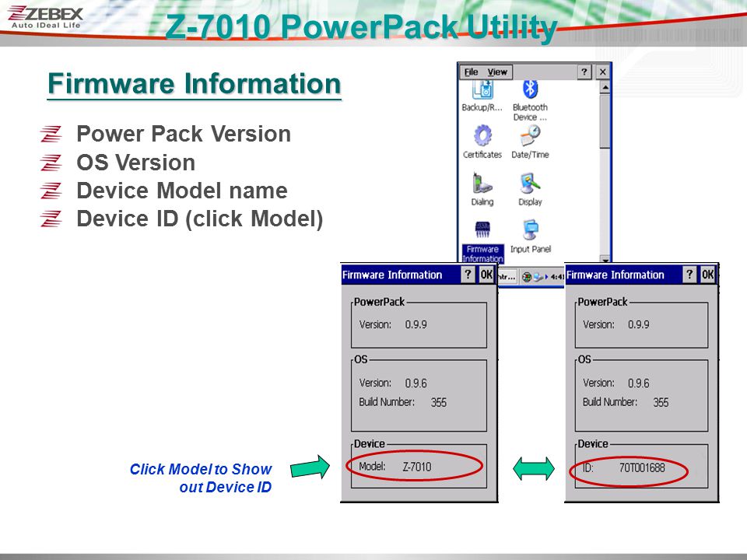
Task: Close the control panel window
Action: [x=602, y=72]
